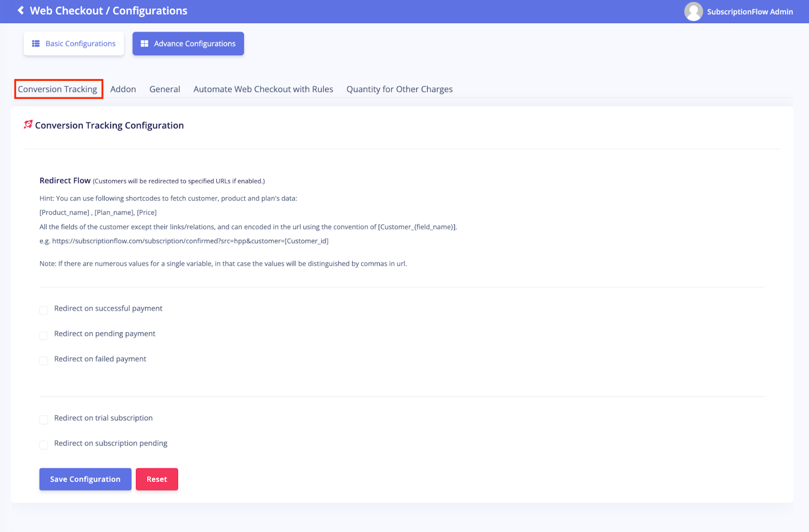Select Automate Web Checkout with Rules tab
The height and width of the screenshot is (532, 809).
(263, 89)
